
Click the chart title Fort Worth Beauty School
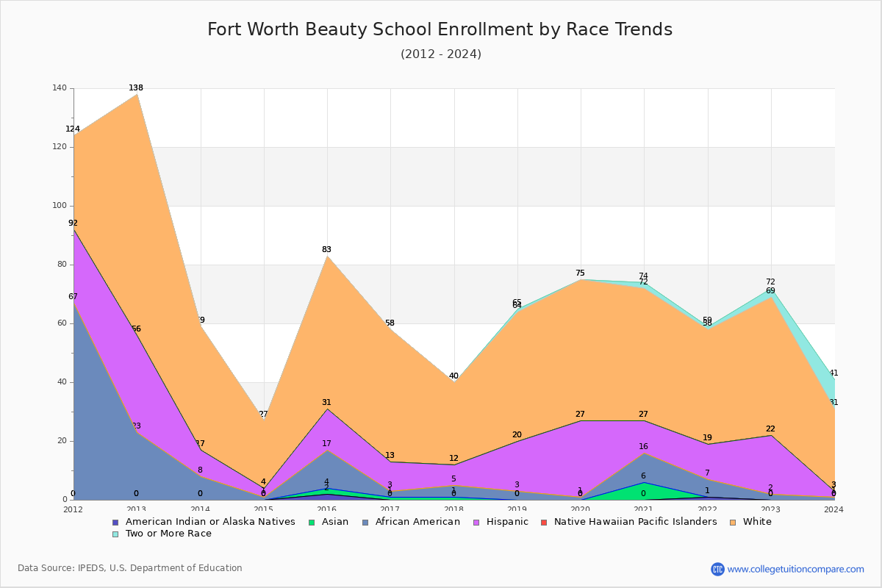click(440, 29)
